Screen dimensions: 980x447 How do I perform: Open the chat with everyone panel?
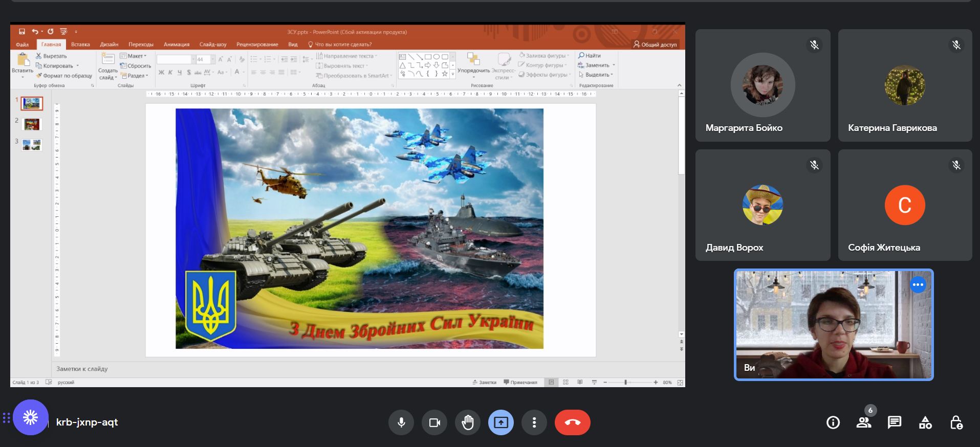pyautogui.click(x=895, y=422)
